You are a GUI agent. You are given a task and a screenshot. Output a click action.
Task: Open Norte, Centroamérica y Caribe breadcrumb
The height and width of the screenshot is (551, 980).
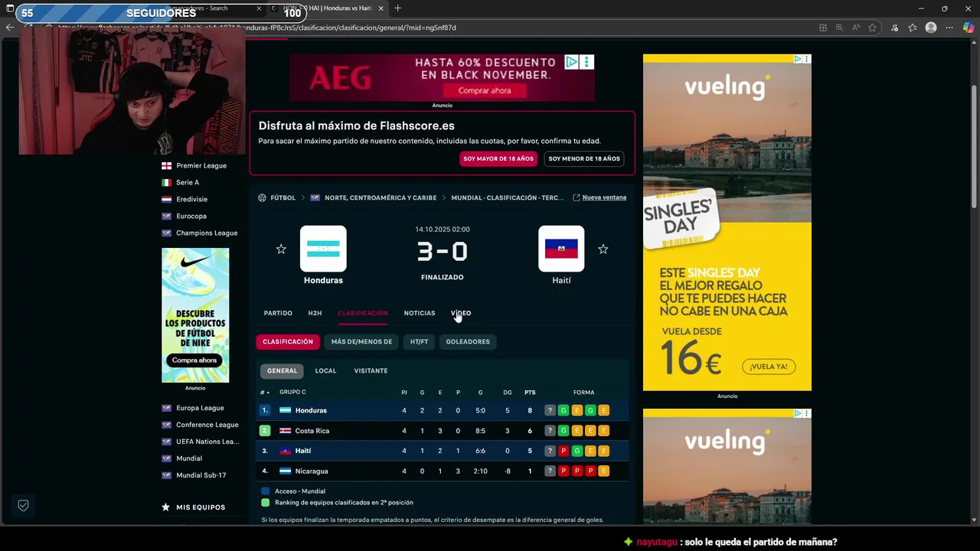[x=381, y=197]
